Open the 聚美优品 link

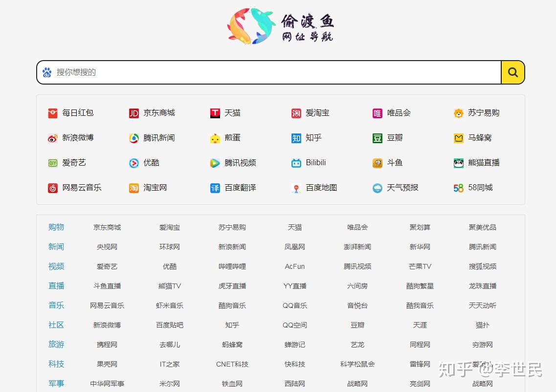click(482, 227)
